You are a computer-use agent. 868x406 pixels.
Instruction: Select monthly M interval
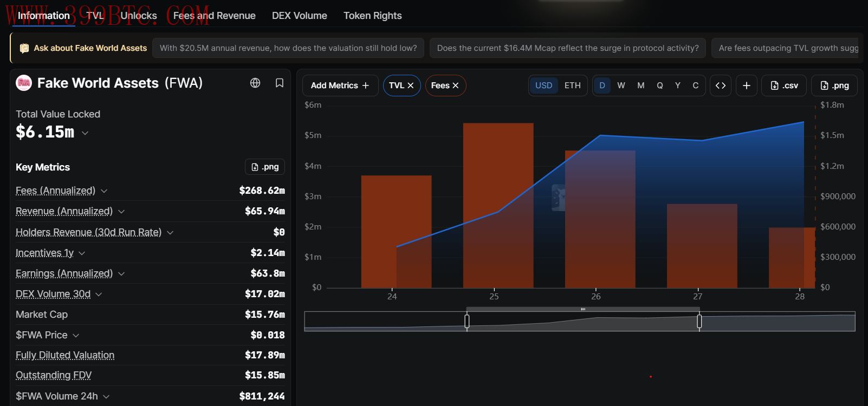(640, 86)
